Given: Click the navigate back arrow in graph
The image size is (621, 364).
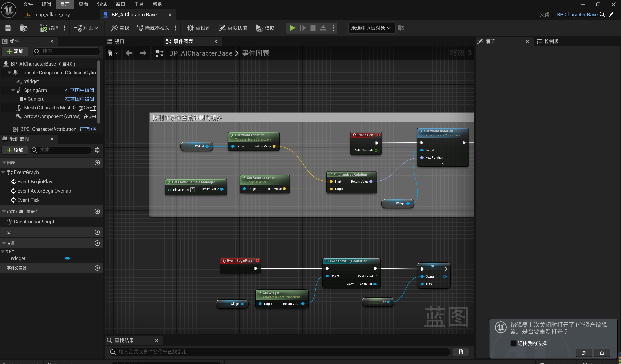Looking at the screenshot, I should coord(129,53).
